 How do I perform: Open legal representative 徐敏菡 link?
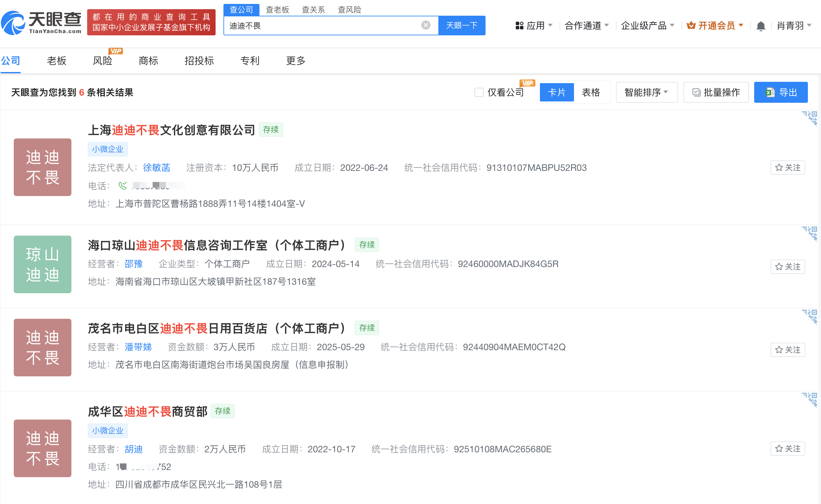pyautogui.click(x=156, y=168)
